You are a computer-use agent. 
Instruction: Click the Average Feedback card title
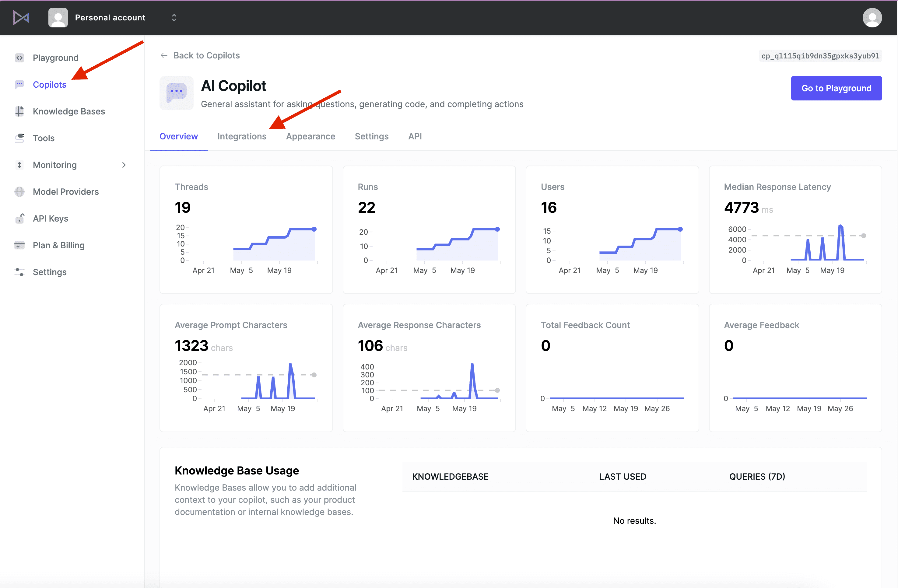[x=761, y=325]
